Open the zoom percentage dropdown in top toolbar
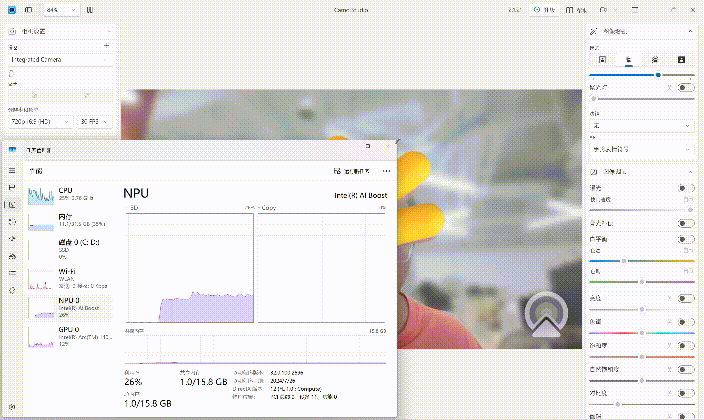 (x=61, y=10)
